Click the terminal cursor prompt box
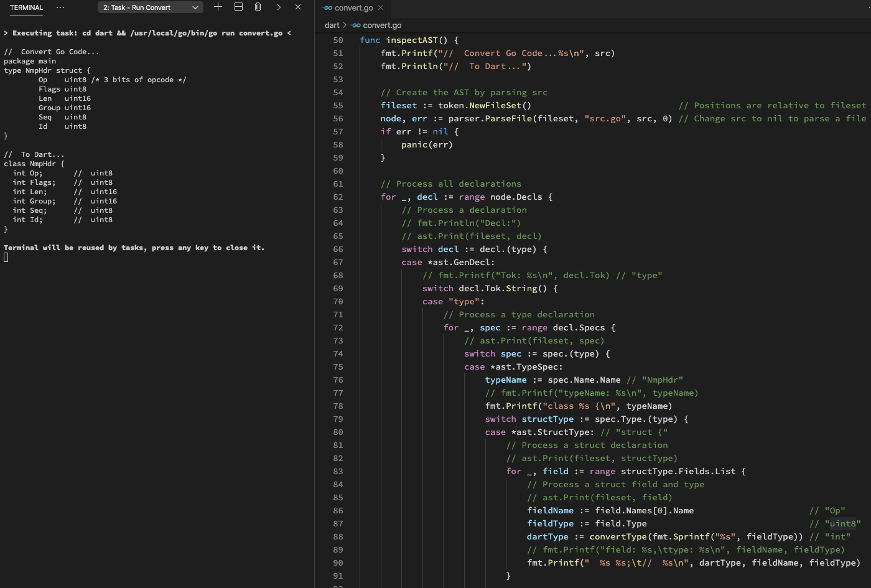The width and height of the screenshot is (871, 588). click(x=6, y=258)
